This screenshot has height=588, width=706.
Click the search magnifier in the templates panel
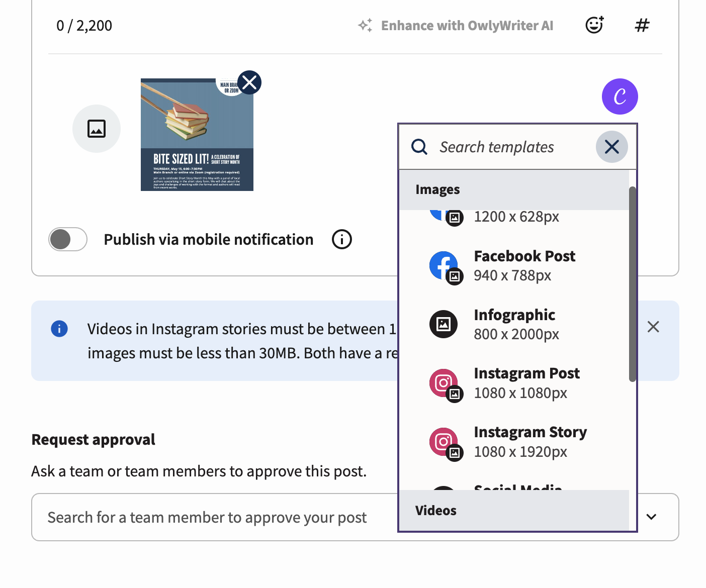419,147
